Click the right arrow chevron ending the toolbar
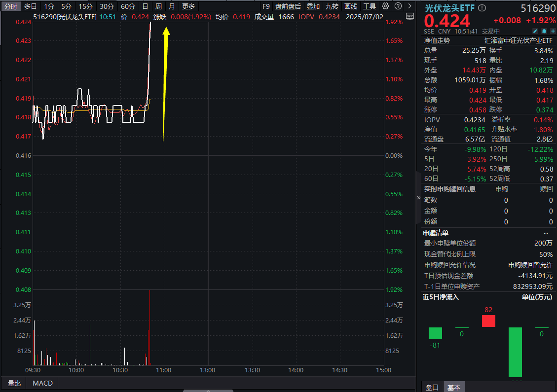Screen dimensions: 557x392 [x=410, y=6]
